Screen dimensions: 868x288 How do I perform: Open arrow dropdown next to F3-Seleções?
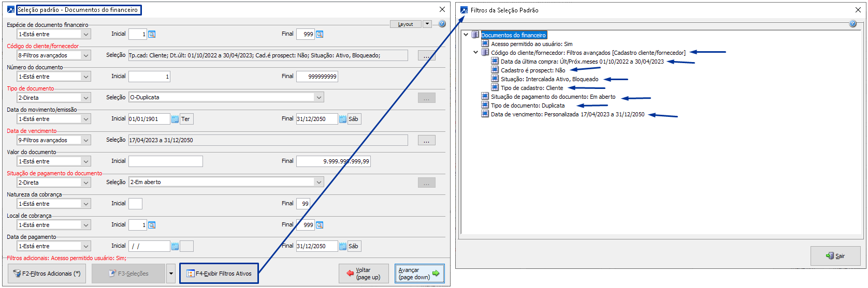tap(171, 274)
